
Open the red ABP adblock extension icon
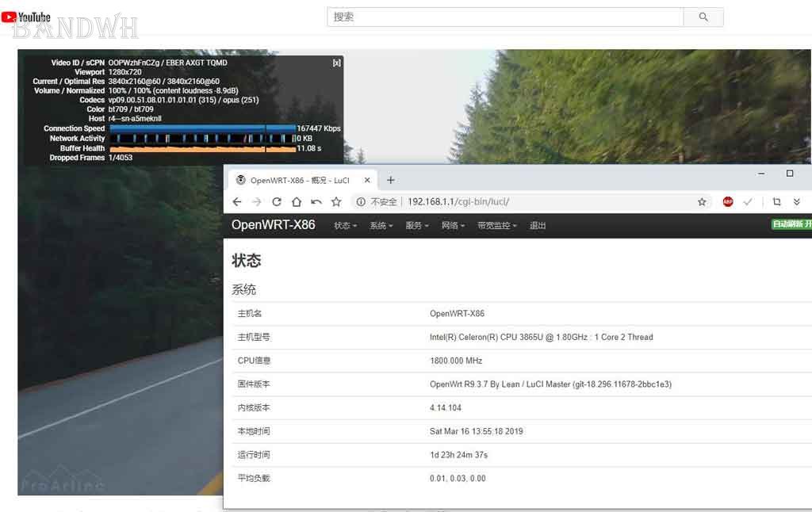click(728, 202)
